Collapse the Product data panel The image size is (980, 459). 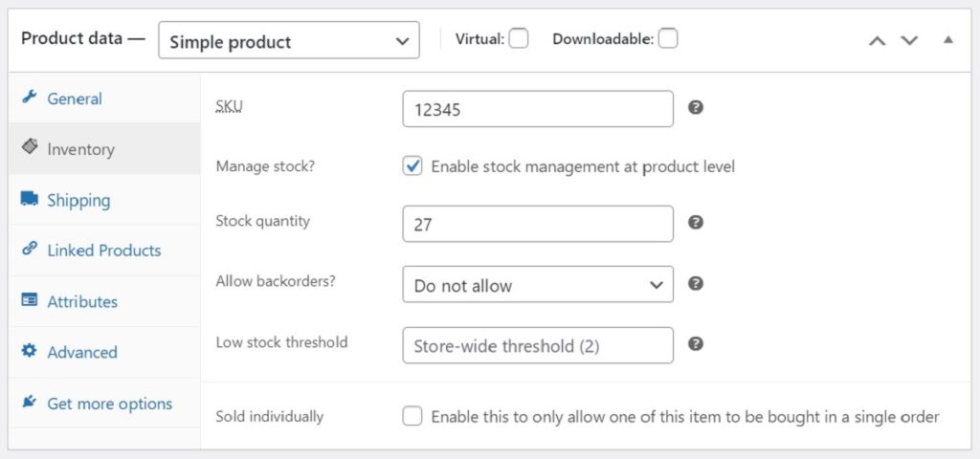pos(948,40)
